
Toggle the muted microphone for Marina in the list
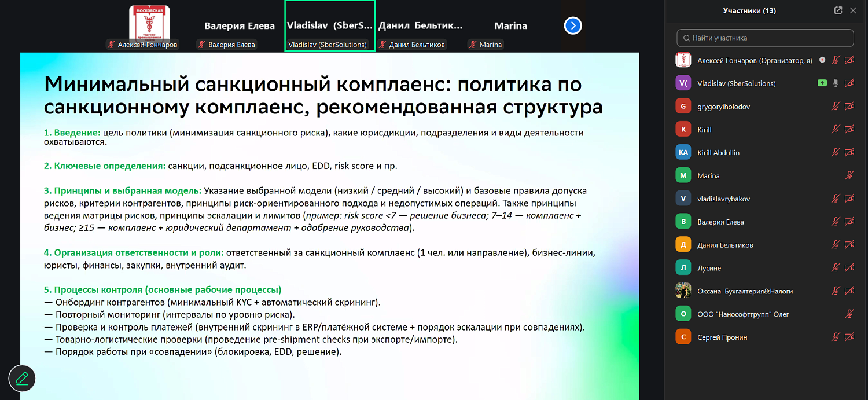[849, 175]
